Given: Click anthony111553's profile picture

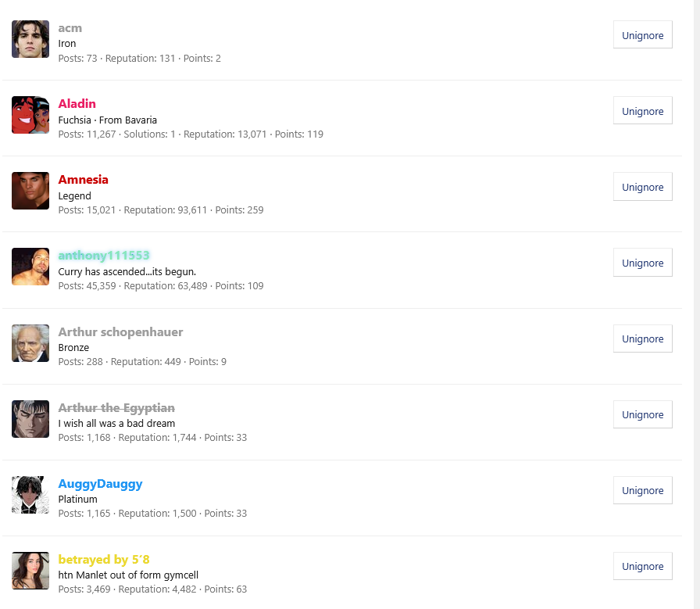Looking at the screenshot, I should point(30,267).
